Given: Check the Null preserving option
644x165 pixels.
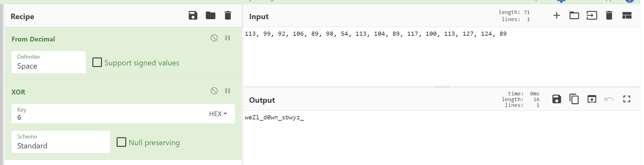Looking at the screenshot, I should pos(121,142).
